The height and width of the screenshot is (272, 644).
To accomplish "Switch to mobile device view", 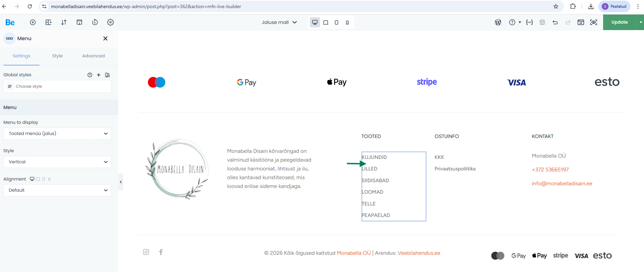I will click(347, 22).
